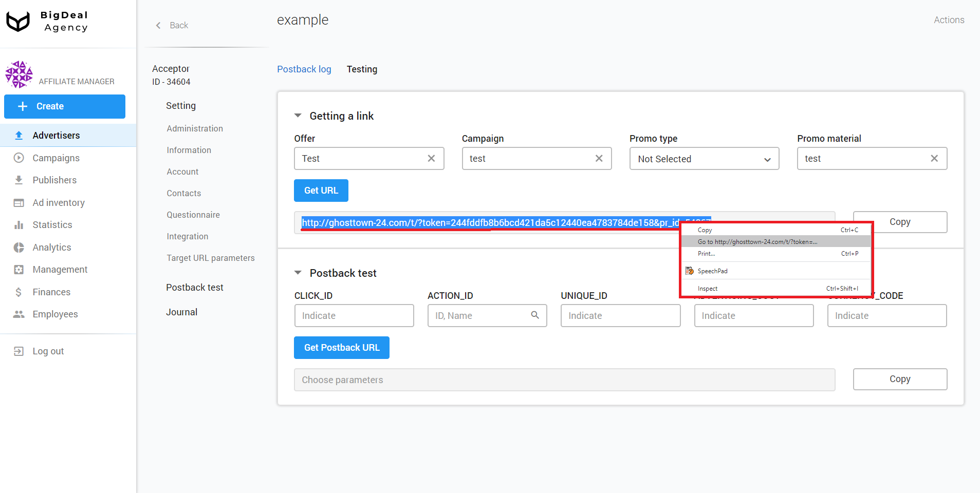The image size is (980, 493).
Task: Click the Get URL button
Action: pyautogui.click(x=321, y=190)
